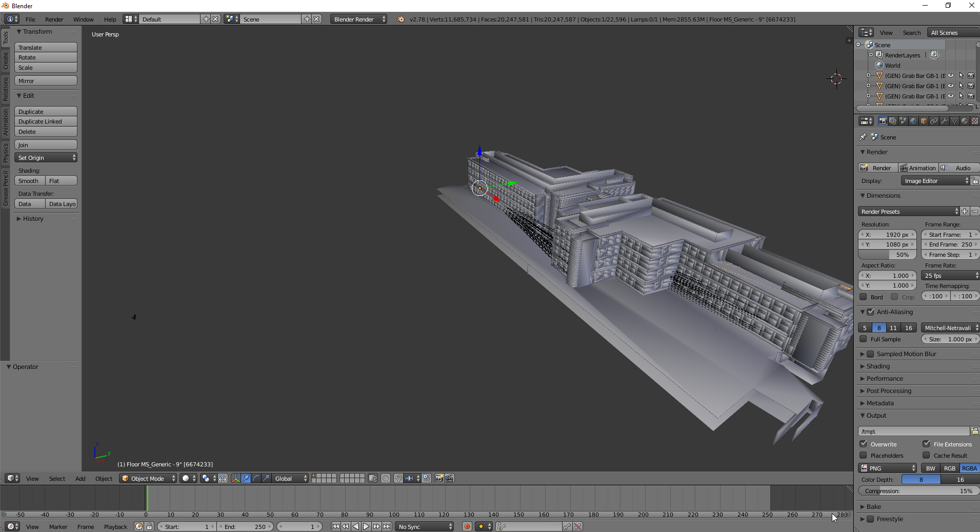980x532 pixels.
Task: Enable the Placeholders checkbox
Action: click(x=863, y=455)
